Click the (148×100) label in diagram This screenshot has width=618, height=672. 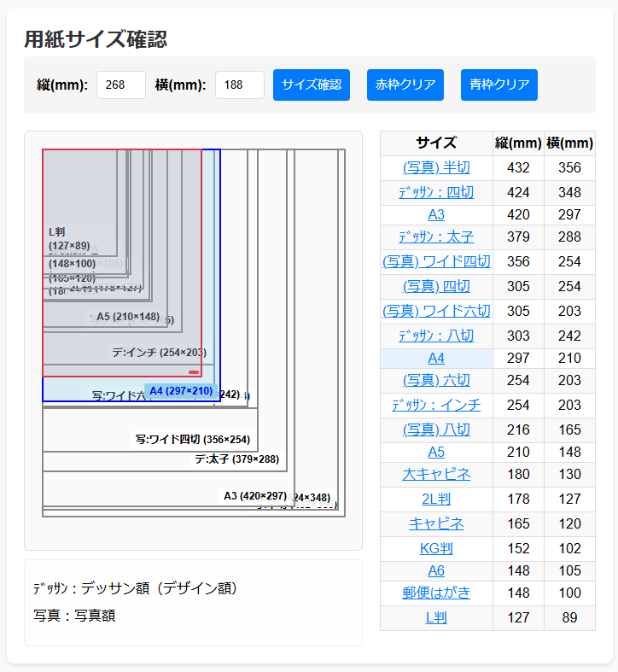[72, 263]
